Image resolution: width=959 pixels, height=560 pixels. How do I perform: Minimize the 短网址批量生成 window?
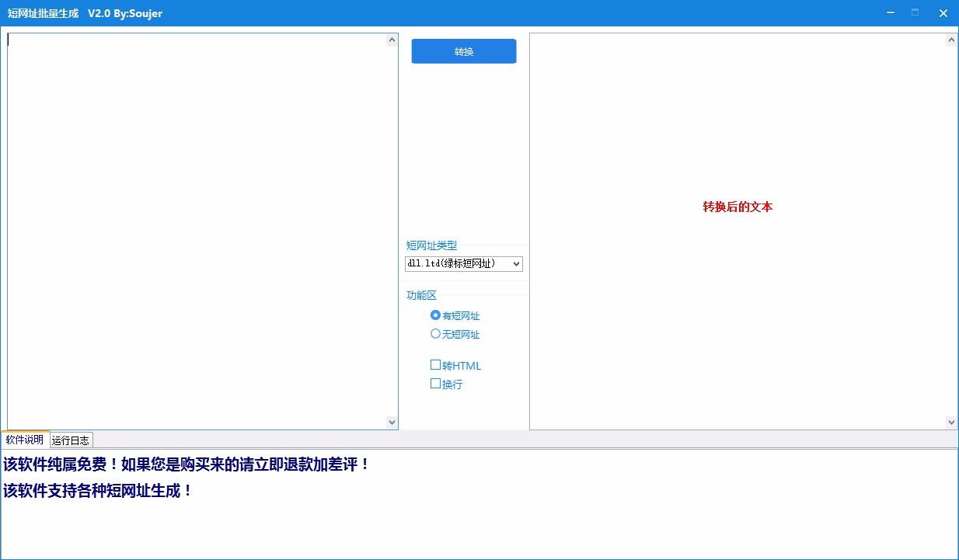890,12
